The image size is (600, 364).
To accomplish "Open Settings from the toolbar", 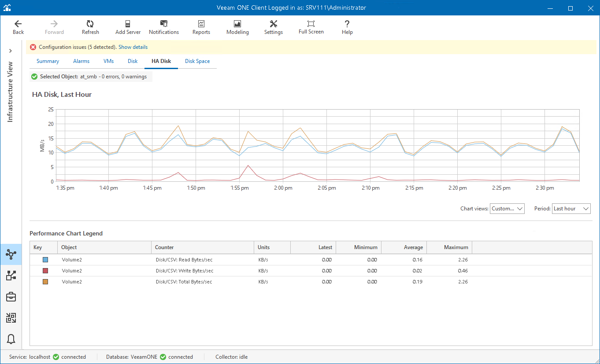I will tap(273, 27).
